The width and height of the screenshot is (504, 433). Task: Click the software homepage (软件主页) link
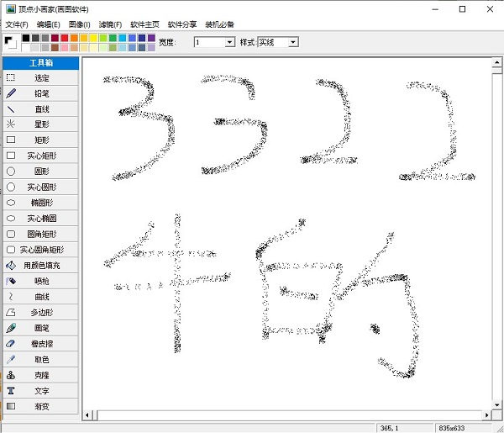tap(144, 25)
